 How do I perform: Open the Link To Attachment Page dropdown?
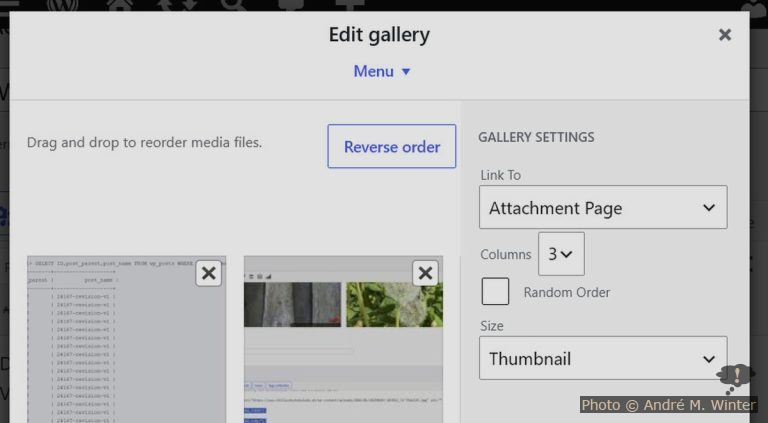603,207
